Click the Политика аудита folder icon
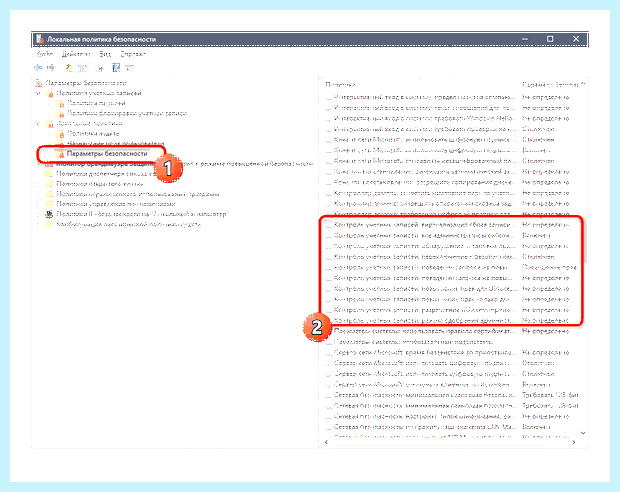The width and height of the screenshot is (620, 492). tap(60, 134)
